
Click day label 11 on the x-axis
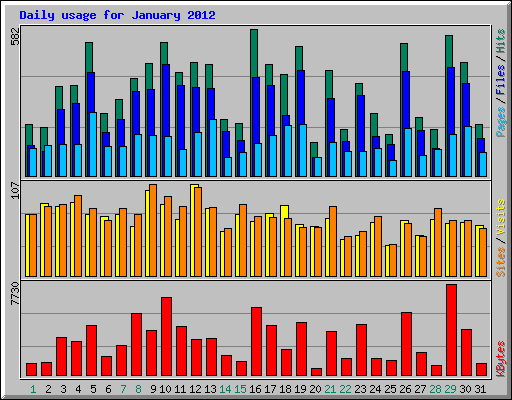click(x=180, y=389)
